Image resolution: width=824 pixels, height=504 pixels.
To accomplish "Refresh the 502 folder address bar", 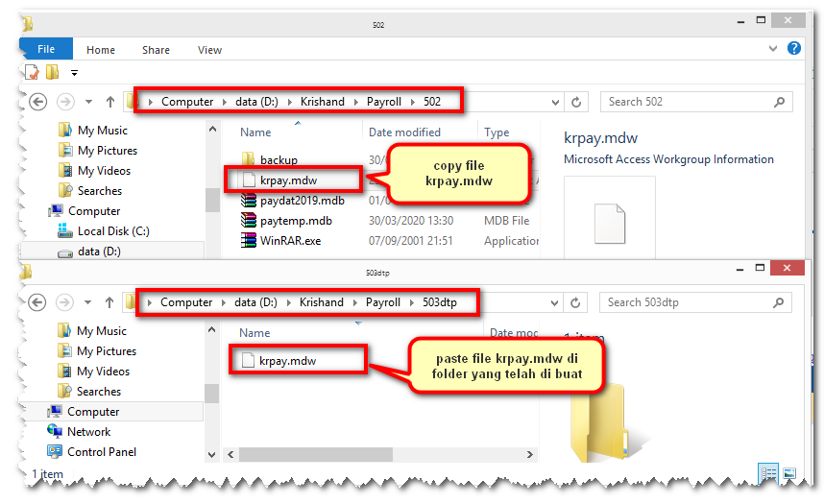I will coord(576,102).
